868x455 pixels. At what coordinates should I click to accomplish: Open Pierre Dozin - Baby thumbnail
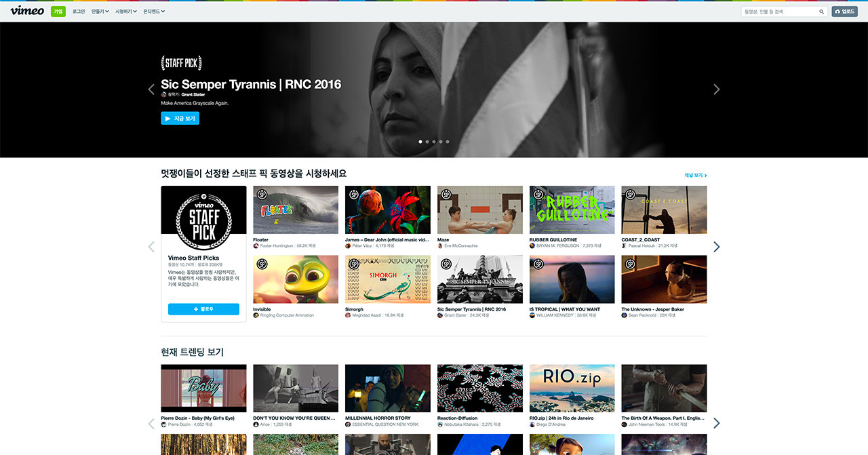203,389
